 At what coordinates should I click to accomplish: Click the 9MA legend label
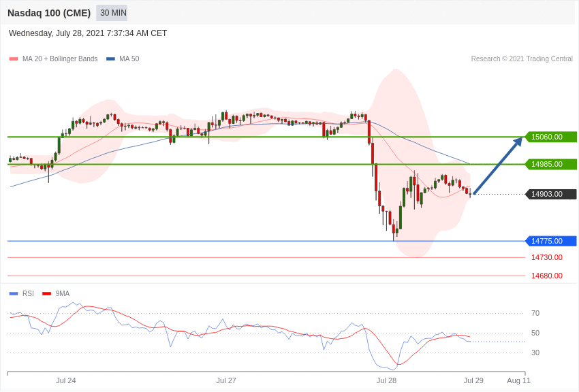point(63,293)
